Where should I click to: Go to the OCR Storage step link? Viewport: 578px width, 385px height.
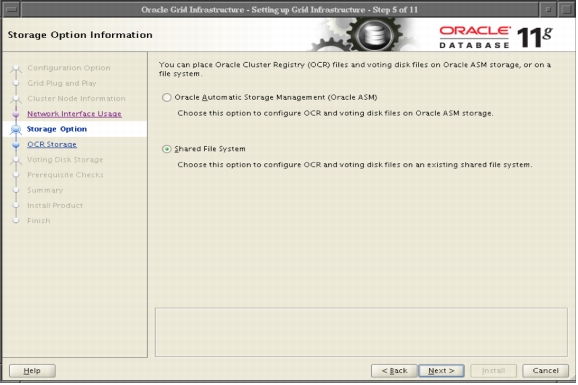point(52,145)
